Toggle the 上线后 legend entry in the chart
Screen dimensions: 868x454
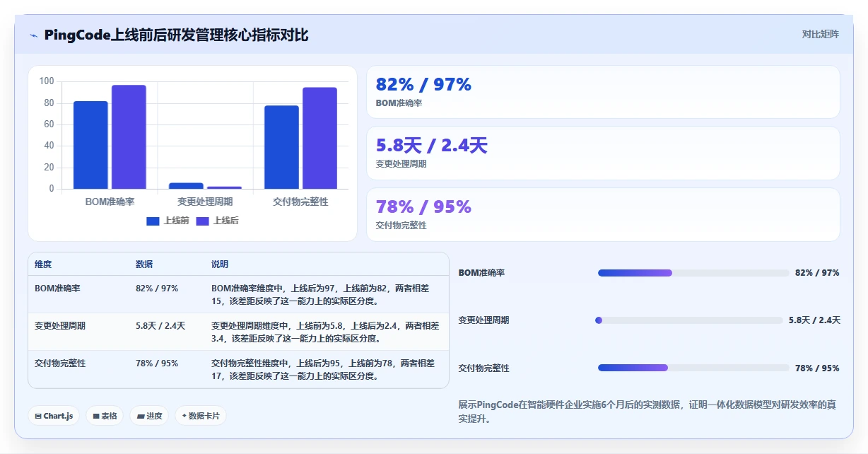point(217,221)
